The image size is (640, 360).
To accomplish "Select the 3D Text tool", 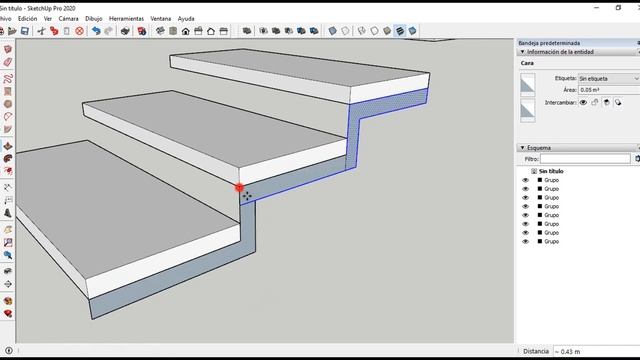I will click(8, 213).
